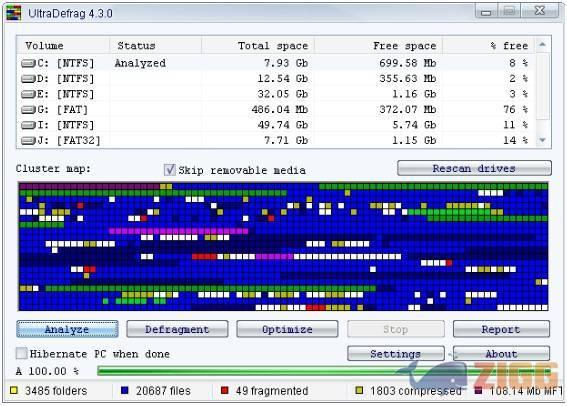Click the 32.05 Gb total space value

click(x=283, y=94)
